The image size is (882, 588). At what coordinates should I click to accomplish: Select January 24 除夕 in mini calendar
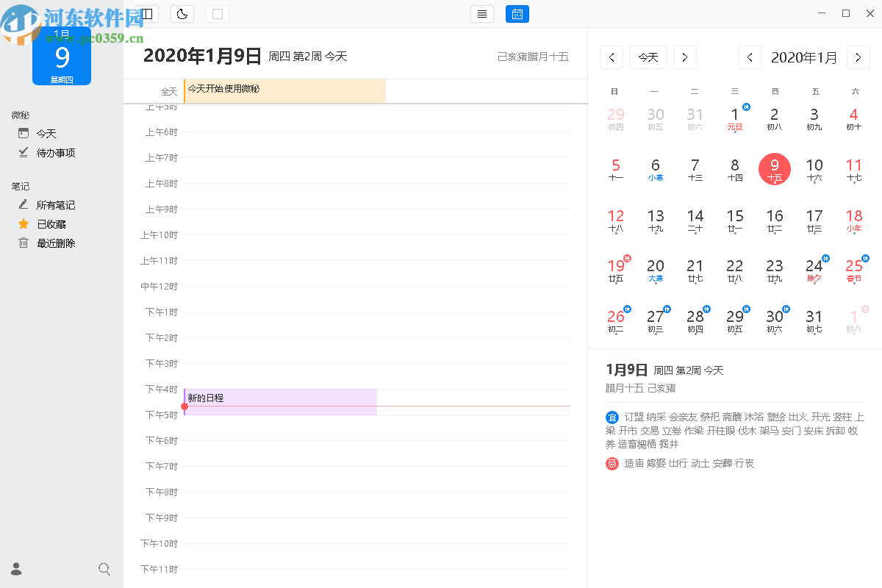coord(814,270)
